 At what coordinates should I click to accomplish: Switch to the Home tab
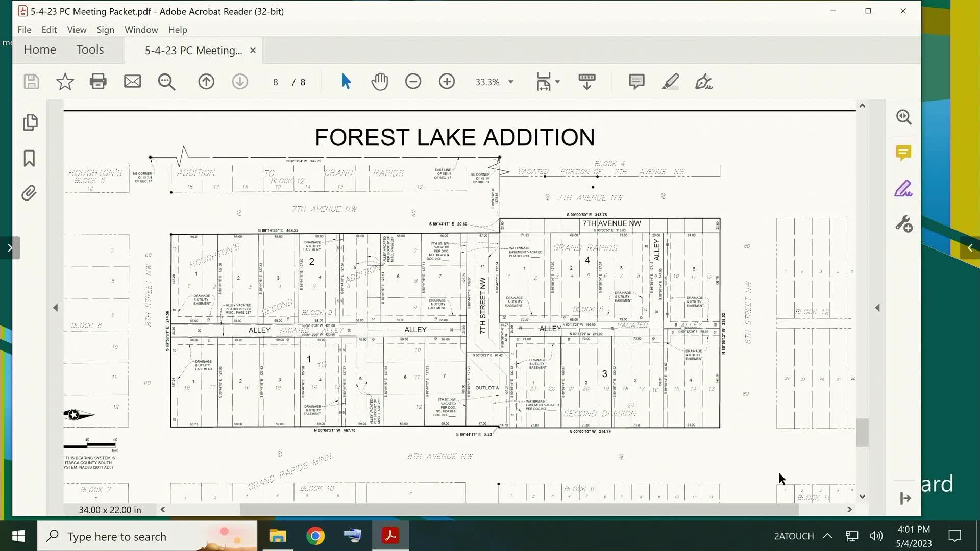tap(40, 49)
